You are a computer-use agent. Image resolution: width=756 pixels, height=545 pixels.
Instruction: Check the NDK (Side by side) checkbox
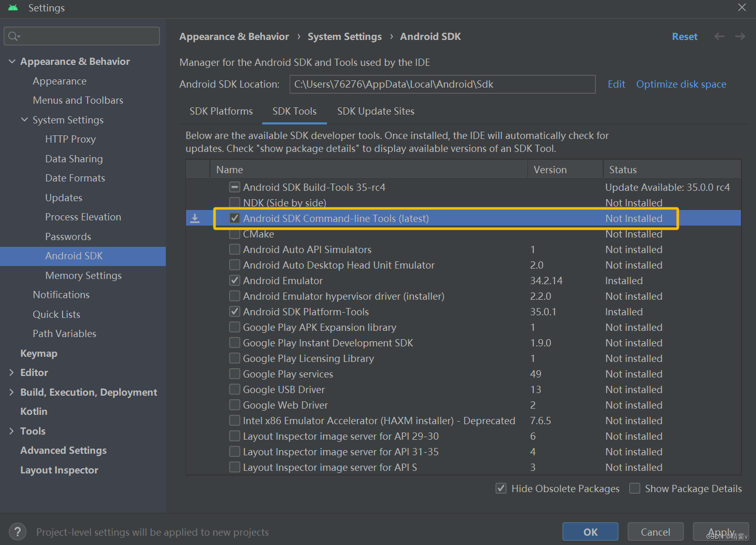coord(234,202)
